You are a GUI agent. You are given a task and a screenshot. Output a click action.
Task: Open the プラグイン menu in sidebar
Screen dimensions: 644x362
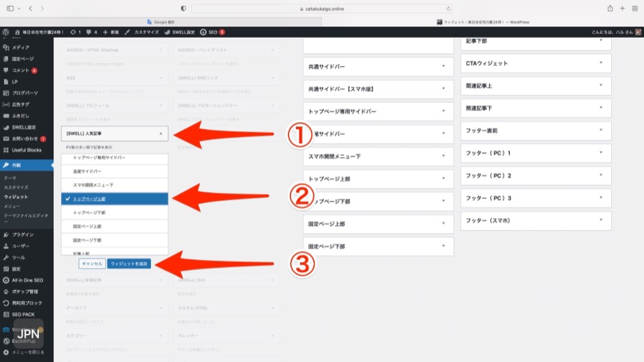(22, 234)
